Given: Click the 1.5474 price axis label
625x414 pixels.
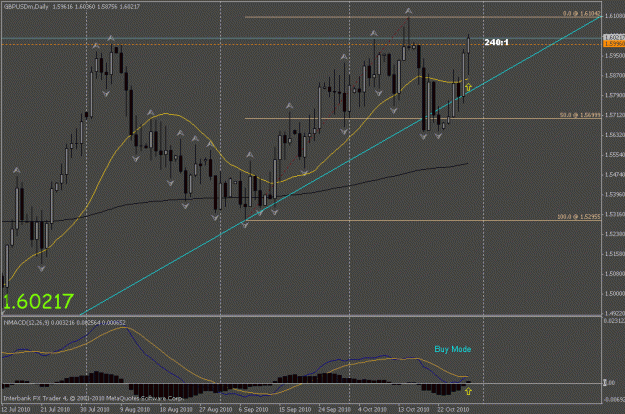Looking at the screenshot, I should click(x=615, y=175).
